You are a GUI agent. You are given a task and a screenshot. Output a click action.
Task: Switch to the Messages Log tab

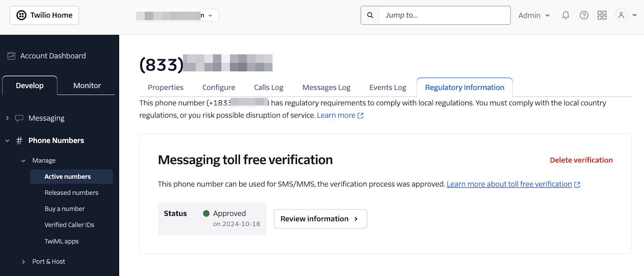pyautogui.click(x=326, y=87)
